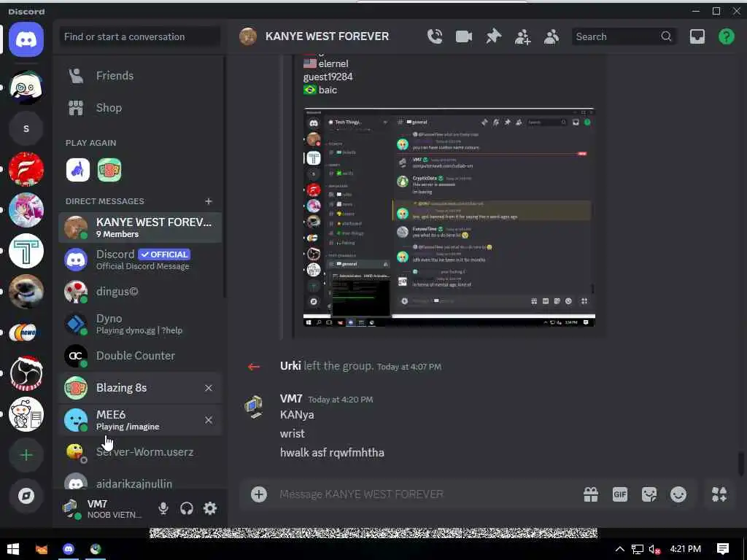747x560 pixels.
Task: Open the gift Nitro icon
Action: 591,494
